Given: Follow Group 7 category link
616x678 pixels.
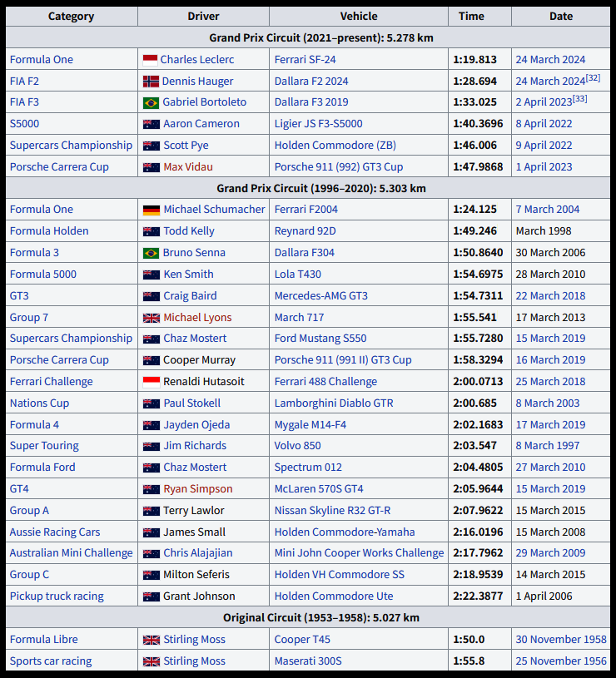Looking at the screenshot, I should (x=28, y=318).
